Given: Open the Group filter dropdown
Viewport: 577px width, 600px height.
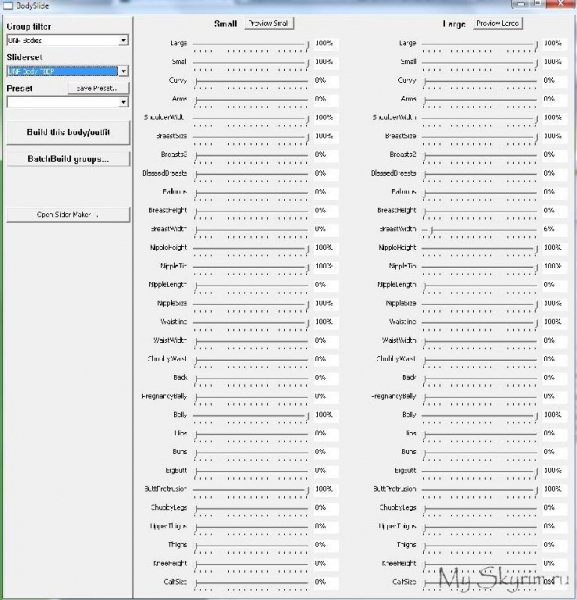Looking at the screenshot, I should (x=67, y=40).
